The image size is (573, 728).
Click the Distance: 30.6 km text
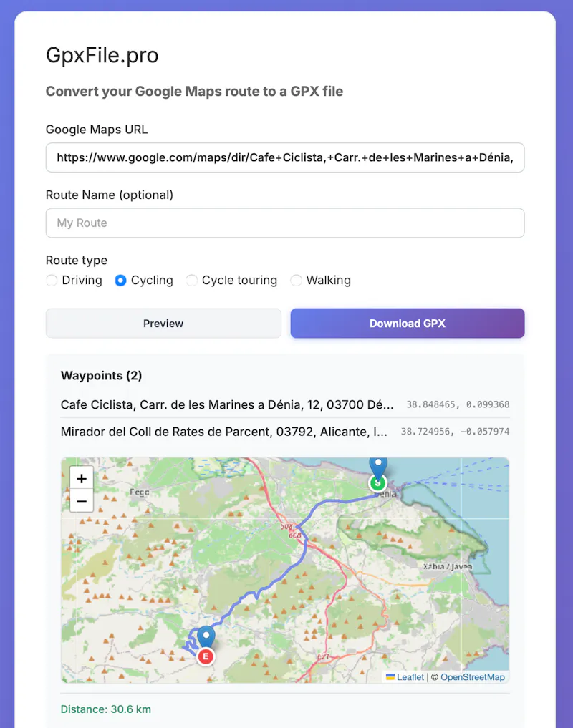click(x=105, y=709)
